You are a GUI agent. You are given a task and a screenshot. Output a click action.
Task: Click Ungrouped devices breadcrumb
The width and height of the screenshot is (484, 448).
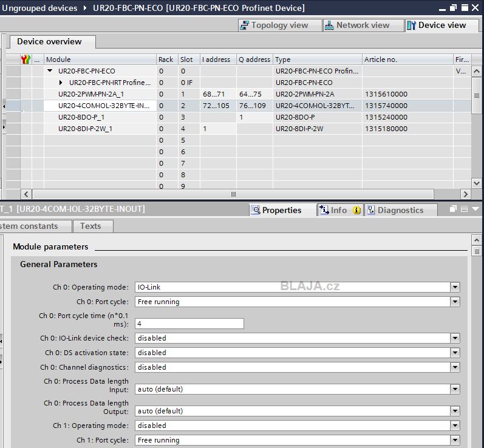coord(39,8)
